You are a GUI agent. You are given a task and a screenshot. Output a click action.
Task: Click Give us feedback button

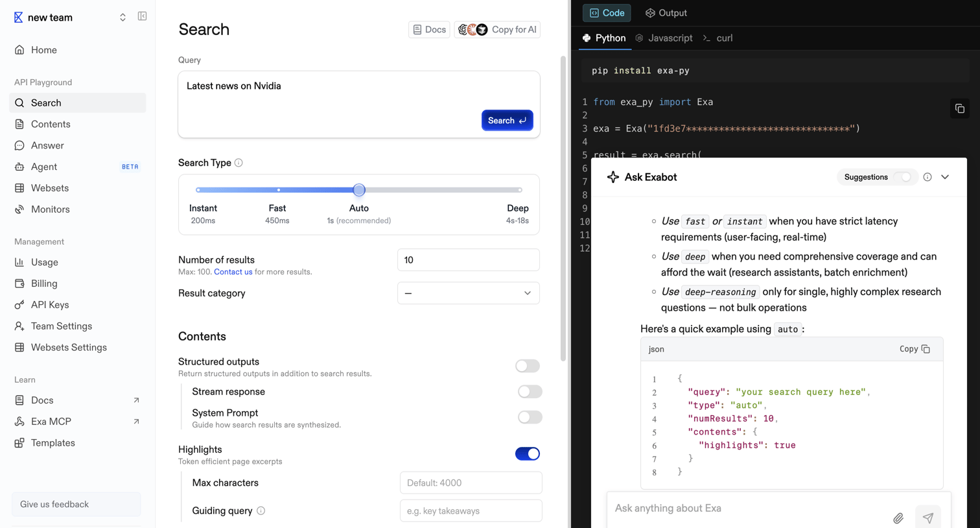click(x=76, y=505)
